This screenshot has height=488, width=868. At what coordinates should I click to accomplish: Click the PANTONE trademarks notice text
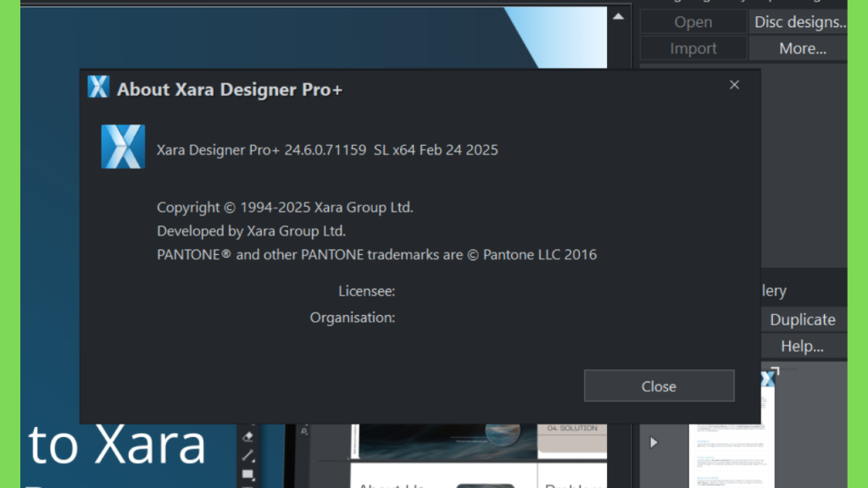377,254
